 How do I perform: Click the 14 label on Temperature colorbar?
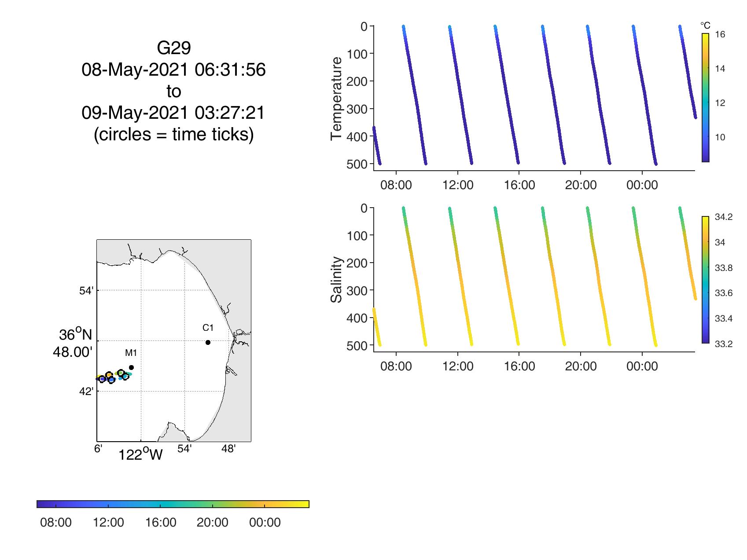pyautogui.click(x=720, y=69)
